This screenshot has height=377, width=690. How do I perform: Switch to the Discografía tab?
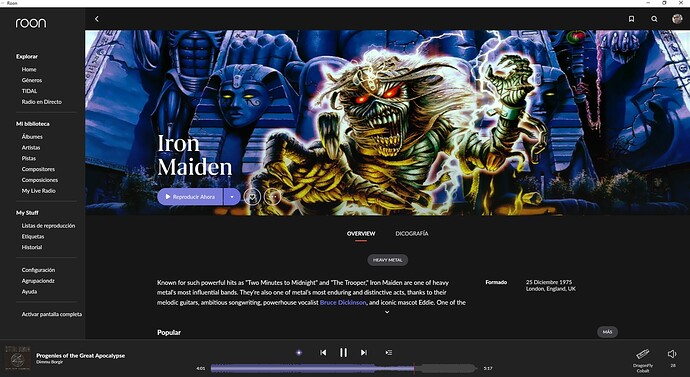pyautogui.click(x=411, y=234)
